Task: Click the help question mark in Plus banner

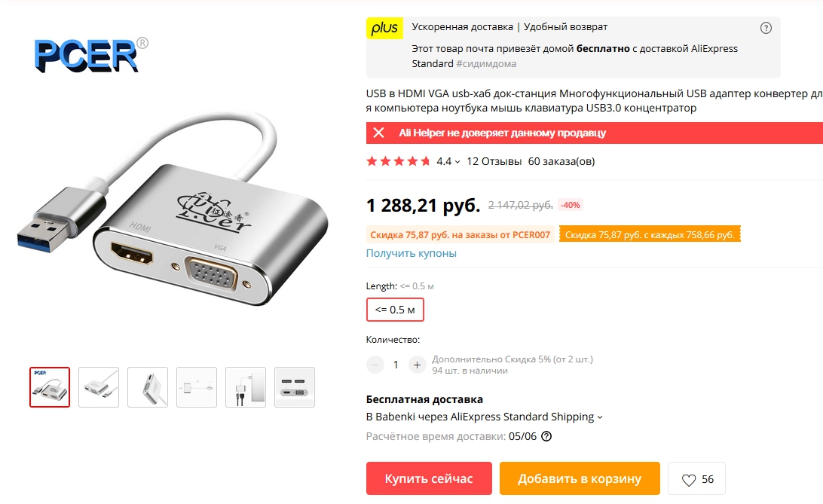Action: (x=766, y=28)
